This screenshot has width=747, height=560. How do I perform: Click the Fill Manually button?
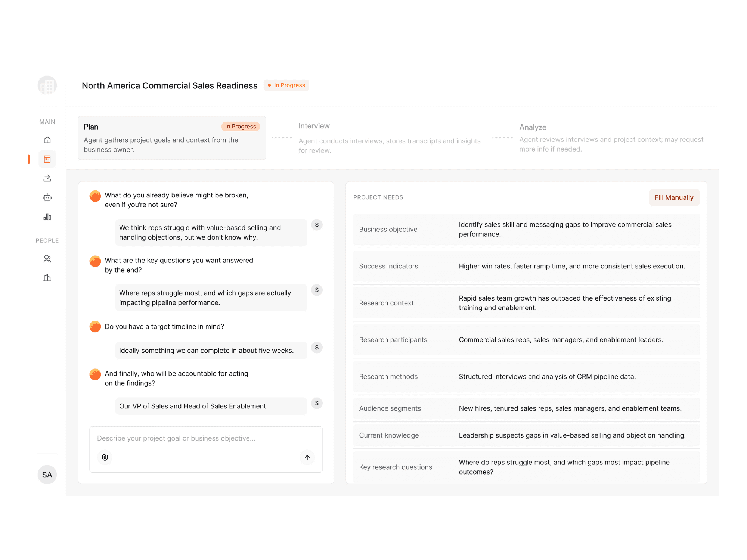pos(674,197)
